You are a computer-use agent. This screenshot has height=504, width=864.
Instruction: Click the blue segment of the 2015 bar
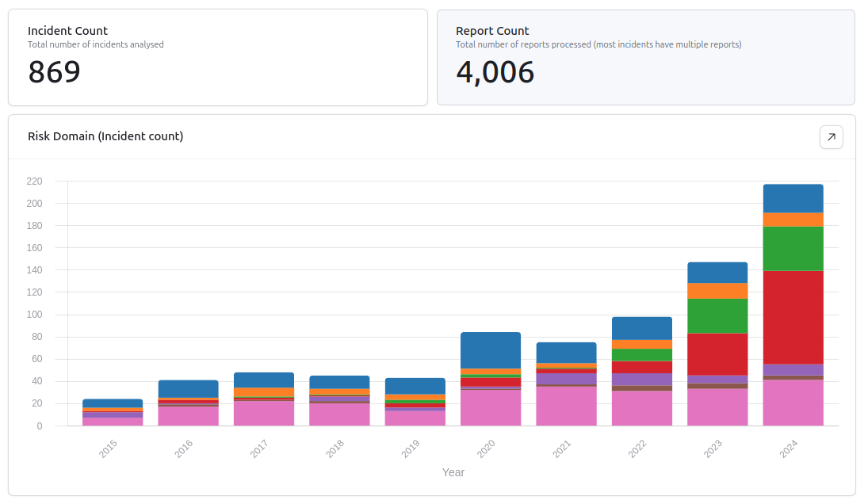(x=113, y=403)
